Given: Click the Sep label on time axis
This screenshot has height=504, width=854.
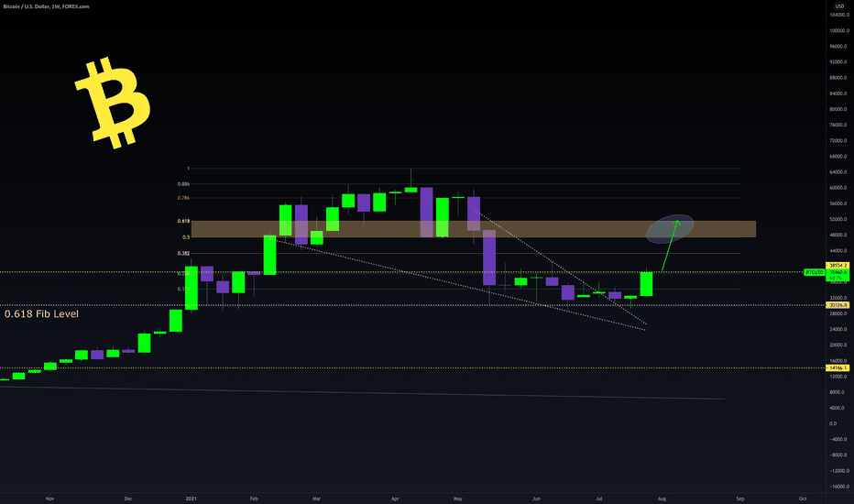Looking at the screenshot, I should pyautogui.click(x=740, y=499).
